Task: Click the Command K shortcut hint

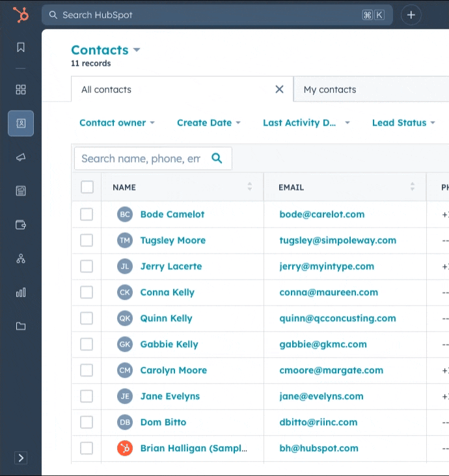Action: 374,15
